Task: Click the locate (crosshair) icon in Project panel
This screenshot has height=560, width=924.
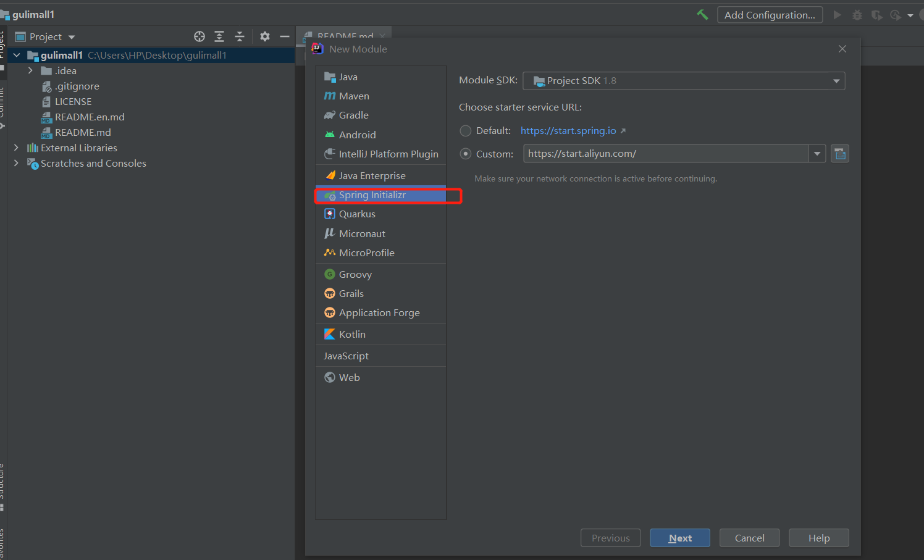Action: click(x=199, y=36)
